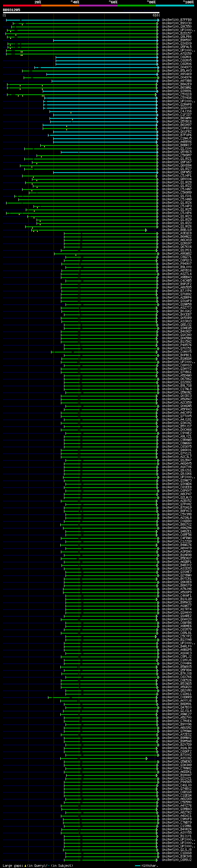Select hit label UniRef100_B7FUP6
The image size is (197, 868).
click(x=177, y=135)
